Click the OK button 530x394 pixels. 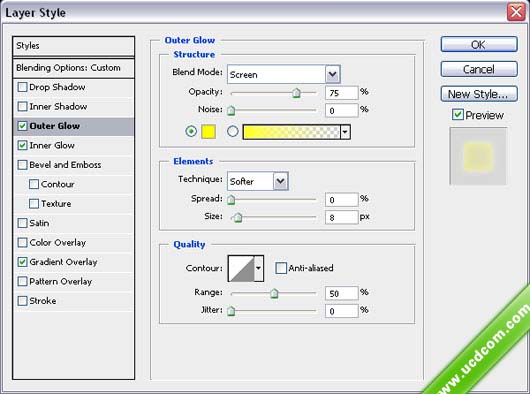click(479, 45)
